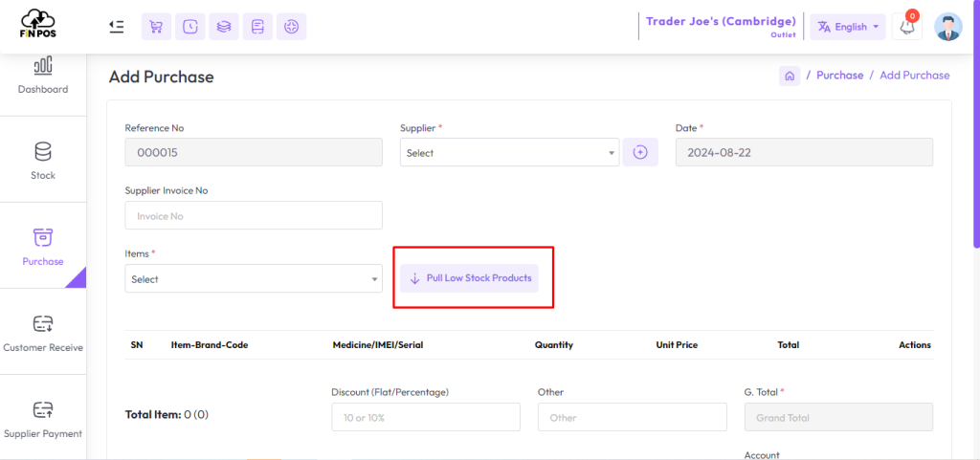Open the shopping cart shortcut icon
This screenshot has width=980, height=460.
coord(156,27)
